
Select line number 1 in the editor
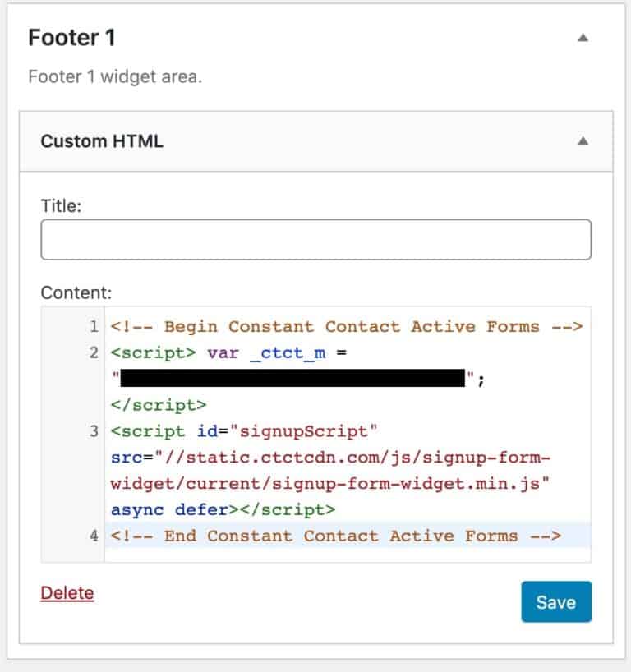pos(94,326)
